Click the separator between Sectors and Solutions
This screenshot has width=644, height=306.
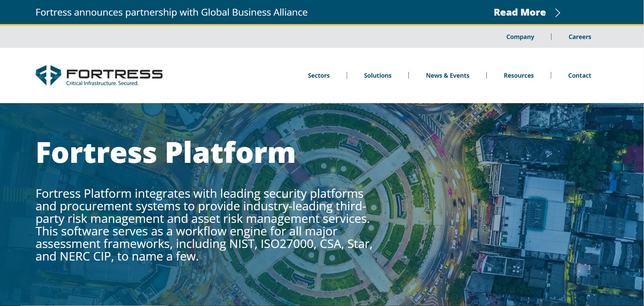(x=347, y=75)
